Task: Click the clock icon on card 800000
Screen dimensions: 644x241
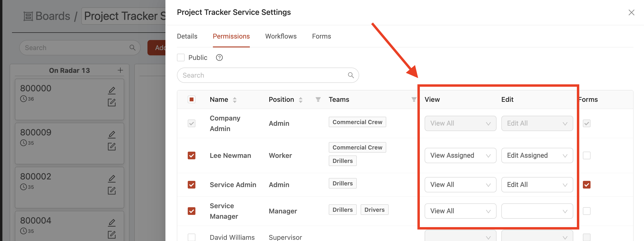Action: (x=23, y=99)
